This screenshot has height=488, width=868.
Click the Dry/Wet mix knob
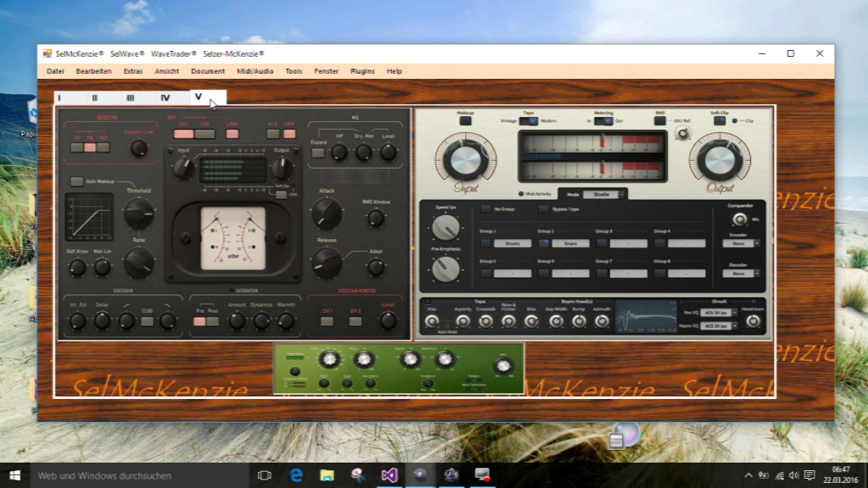coord(364,152)
